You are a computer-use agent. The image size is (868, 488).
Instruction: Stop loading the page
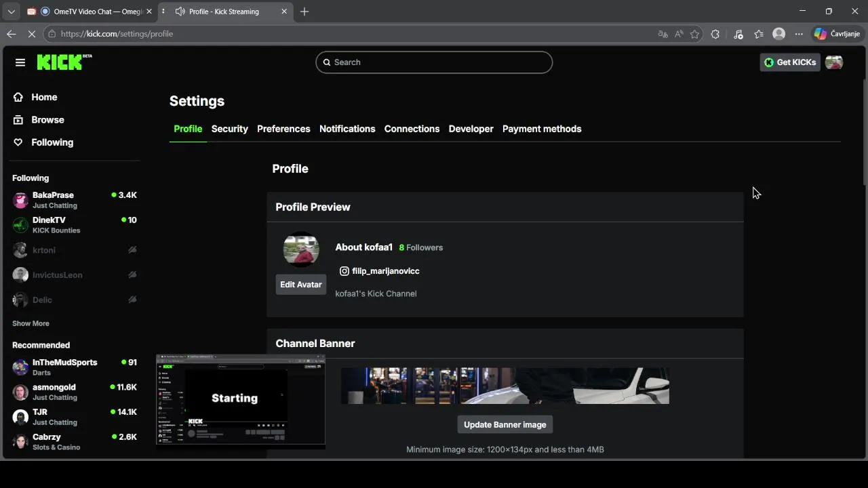click(32, 34)
